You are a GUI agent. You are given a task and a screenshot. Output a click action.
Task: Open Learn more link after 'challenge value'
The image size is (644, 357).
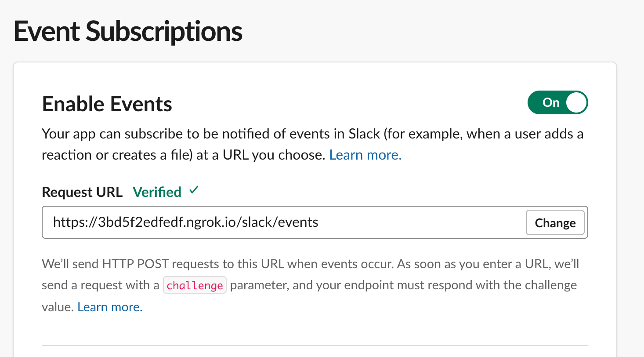(110, 307)
